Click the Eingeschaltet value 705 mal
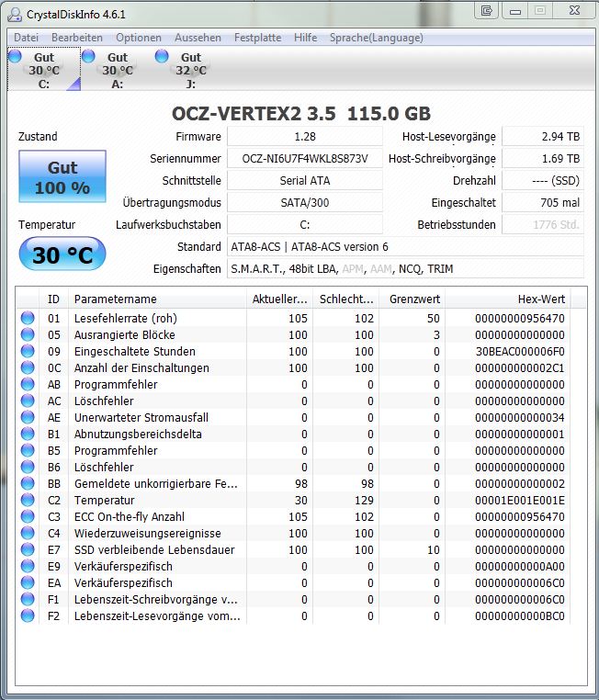The height and width of the screenshot is (700, 599). tap(543, 203)
